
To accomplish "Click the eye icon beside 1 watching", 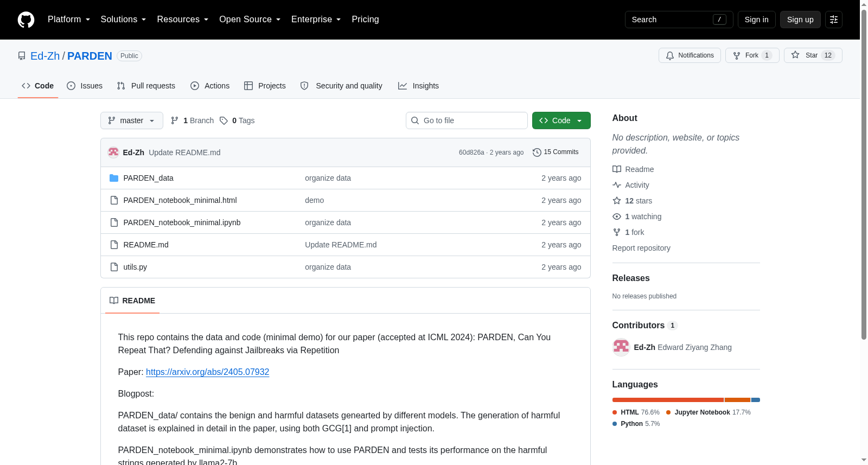I will (x=617, y=216).
